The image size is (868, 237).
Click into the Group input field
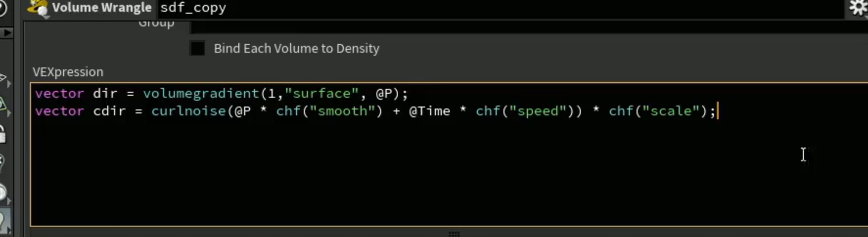click(529, 26)
